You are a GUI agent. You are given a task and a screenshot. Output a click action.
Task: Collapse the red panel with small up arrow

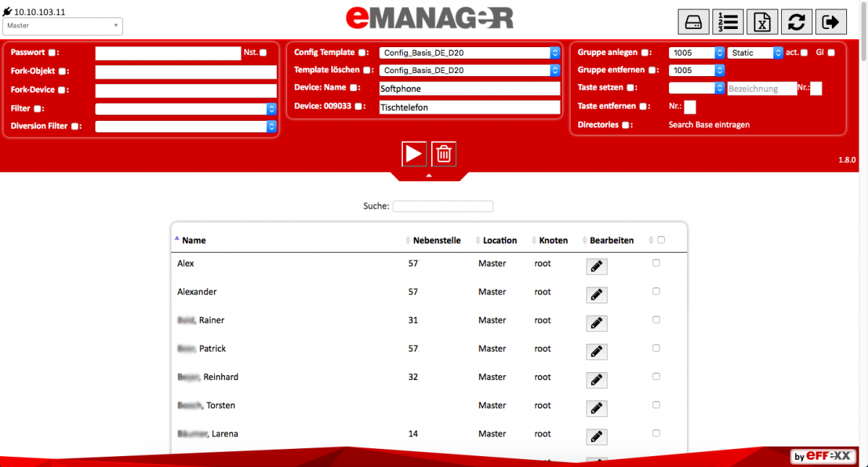pos(429,175)
